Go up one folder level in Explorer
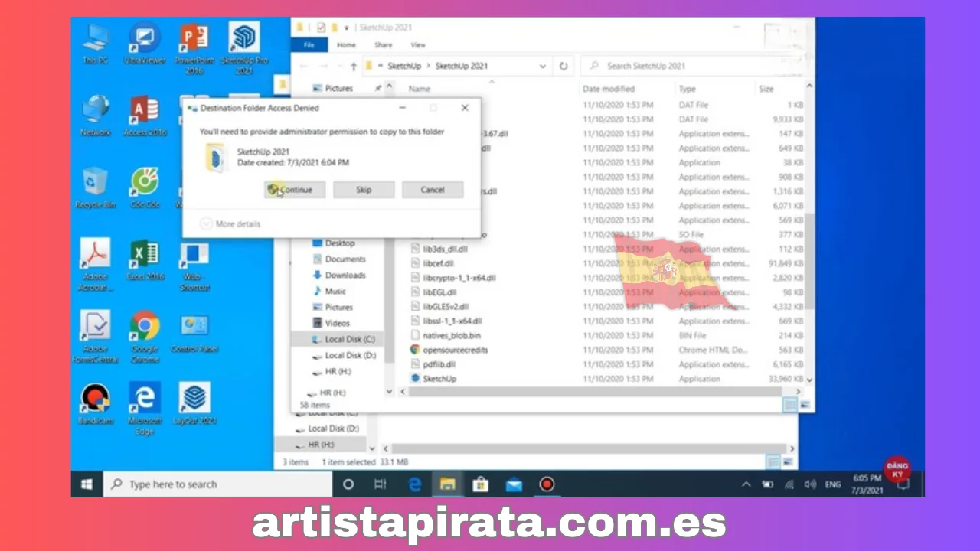This screenshot has width=980, height=551. (x=352, y=66)
